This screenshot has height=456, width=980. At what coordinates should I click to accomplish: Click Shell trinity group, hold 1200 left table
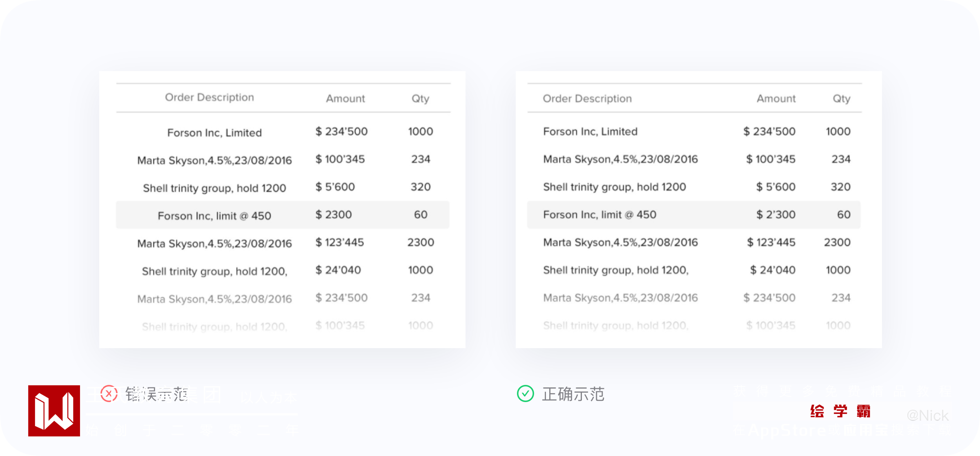click(214, 188)
